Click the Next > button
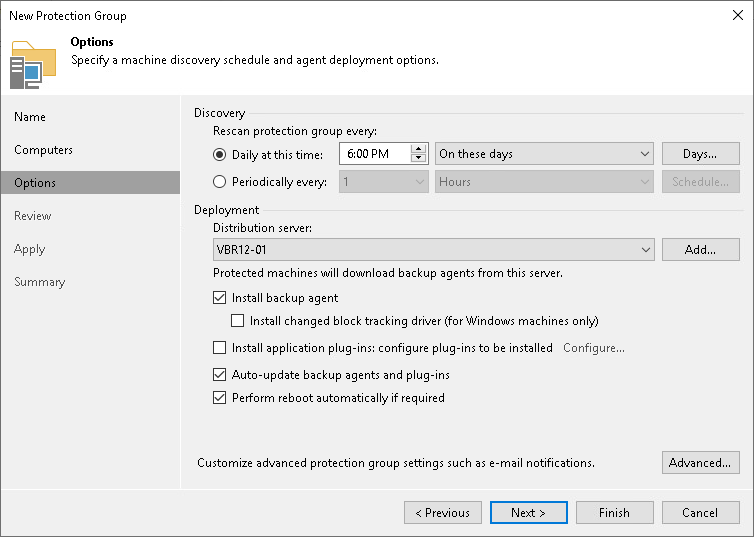This screenshot has width=754, height=537. pos(529,513)
